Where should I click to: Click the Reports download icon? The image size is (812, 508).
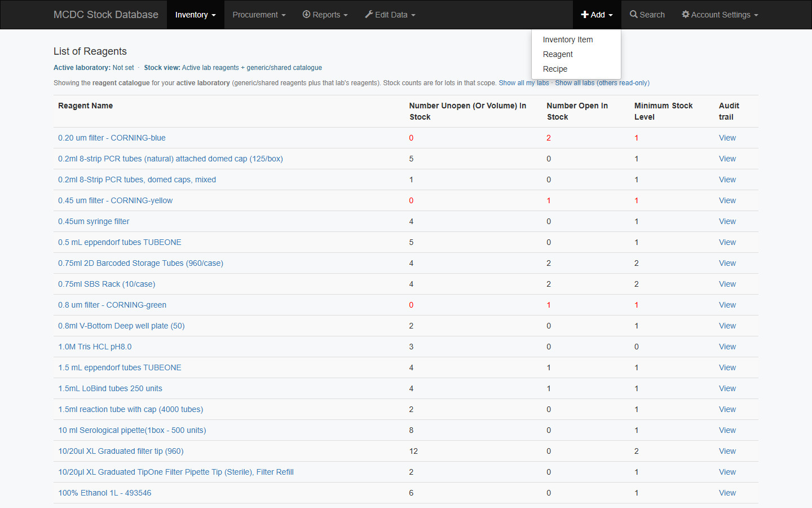(307, 15)
